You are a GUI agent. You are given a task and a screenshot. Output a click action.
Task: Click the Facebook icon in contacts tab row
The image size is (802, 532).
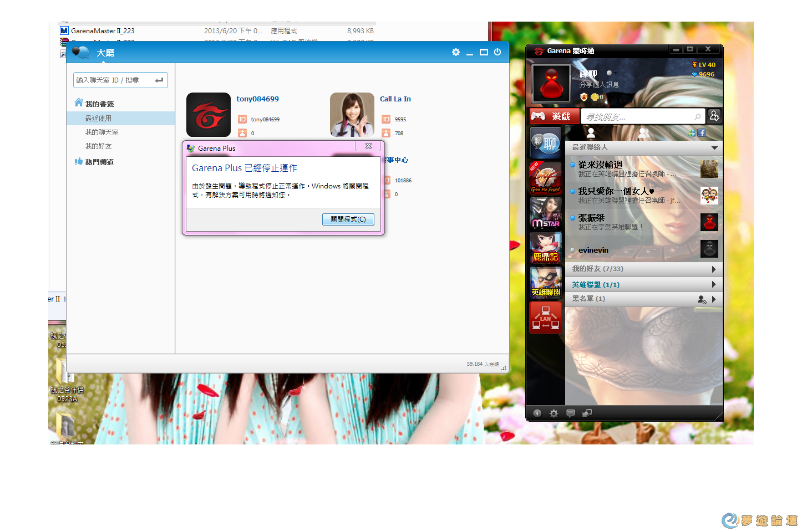click(x=702, y=133)
